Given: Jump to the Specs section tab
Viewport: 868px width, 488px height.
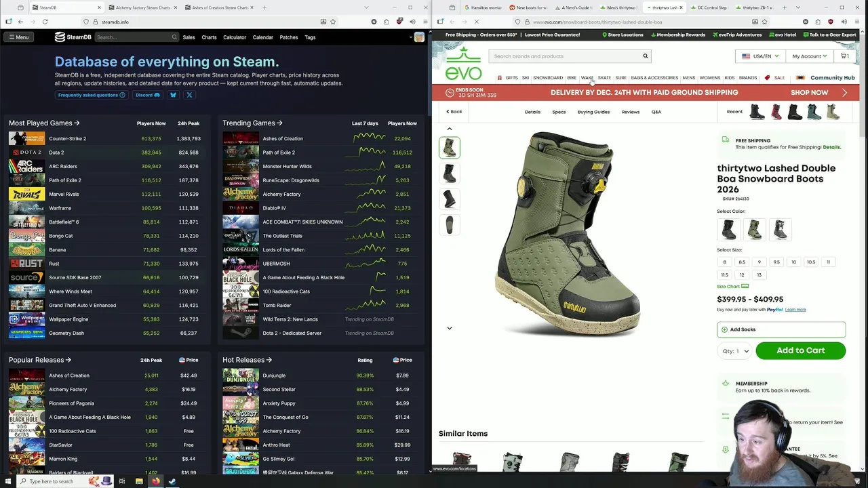Looking at the screenshot, I should tap(559, 112).
